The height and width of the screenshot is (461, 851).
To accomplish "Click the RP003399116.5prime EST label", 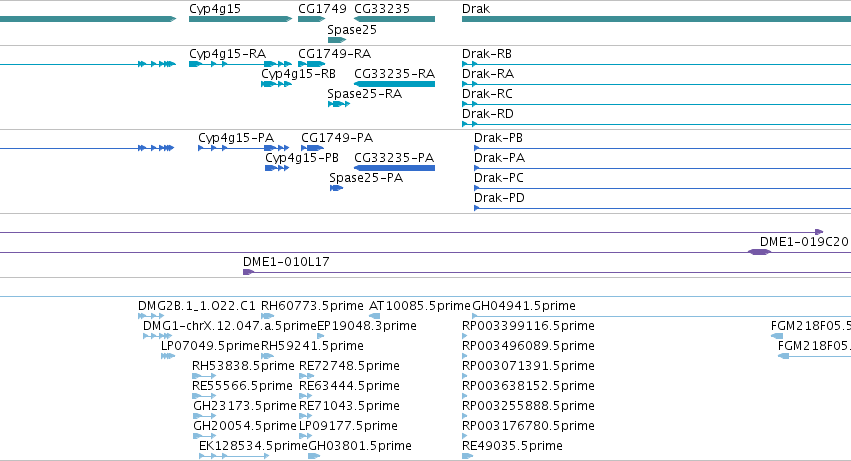I will (528, 326).
